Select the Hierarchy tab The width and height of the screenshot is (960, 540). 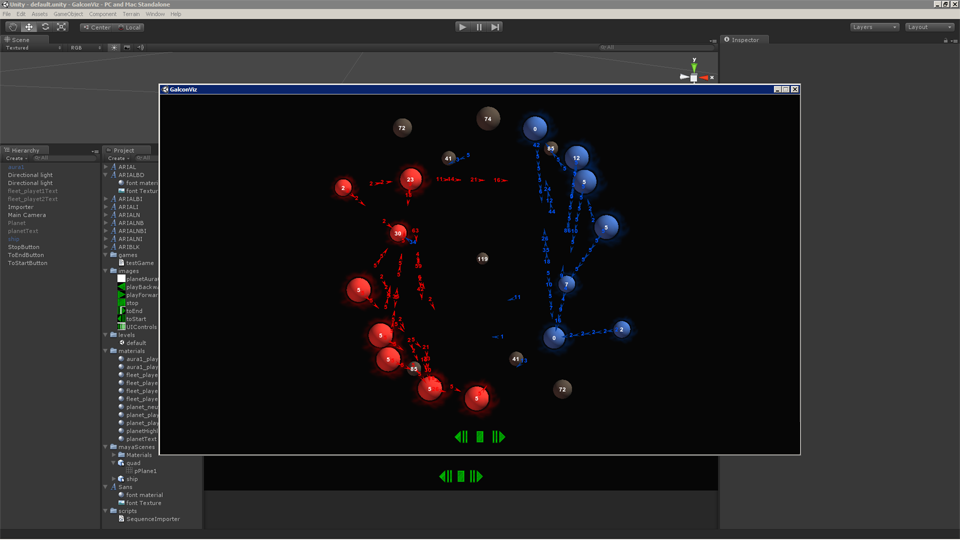coord(24,150)
